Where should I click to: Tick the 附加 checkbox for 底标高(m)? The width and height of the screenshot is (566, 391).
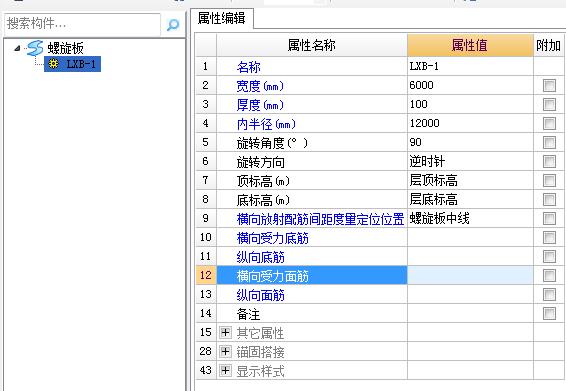[x=549, y=199]
